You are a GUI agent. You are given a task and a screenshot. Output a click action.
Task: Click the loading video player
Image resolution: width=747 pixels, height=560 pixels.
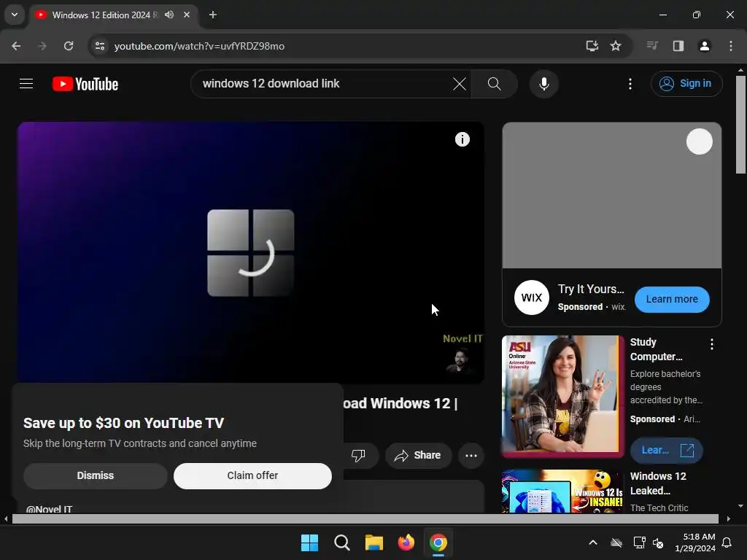[251, 252]
